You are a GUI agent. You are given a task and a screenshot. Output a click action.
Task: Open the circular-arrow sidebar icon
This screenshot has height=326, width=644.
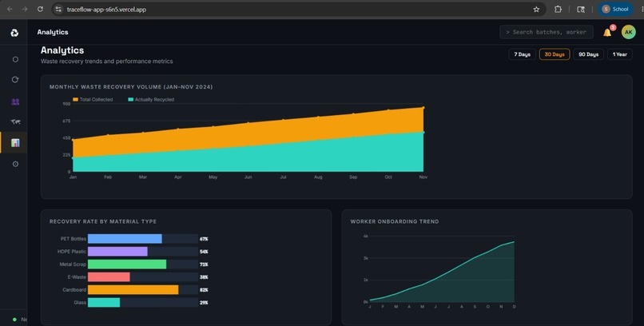pyautogui.click(x=15, y=80)
